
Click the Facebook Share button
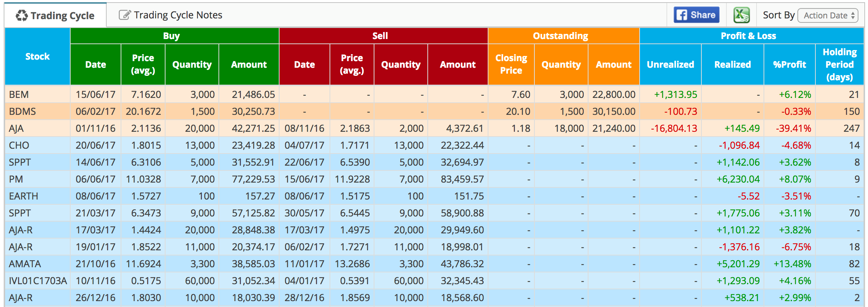click(x=696, y=15)
